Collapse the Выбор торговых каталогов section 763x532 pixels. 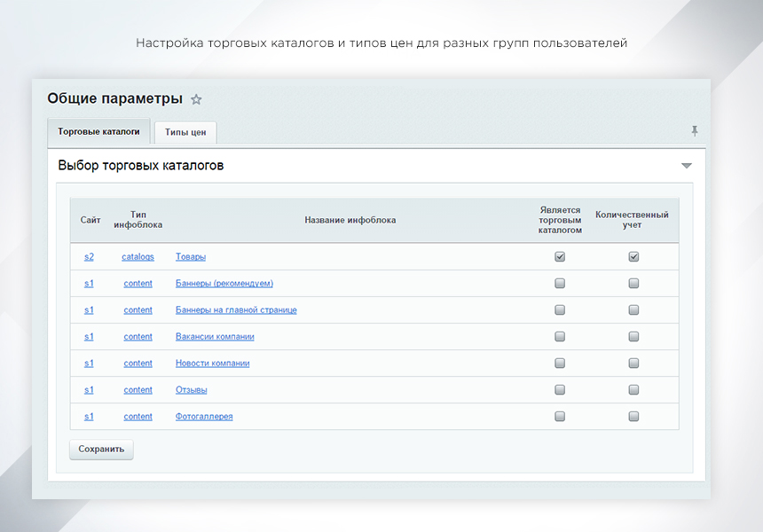coord(686,165)
